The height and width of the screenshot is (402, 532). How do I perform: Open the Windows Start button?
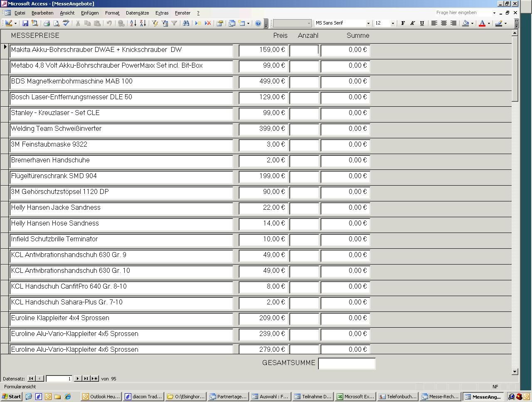12,397
